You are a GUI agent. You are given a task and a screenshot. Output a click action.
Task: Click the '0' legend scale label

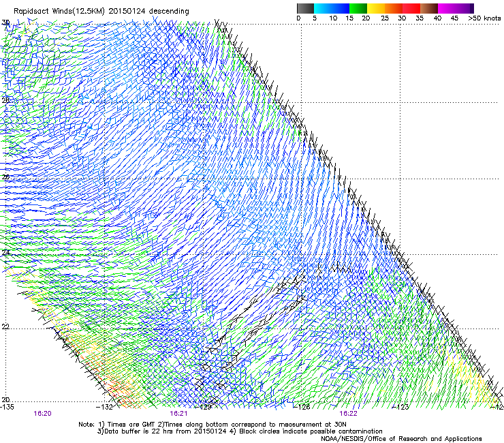(x=298, y=18)
